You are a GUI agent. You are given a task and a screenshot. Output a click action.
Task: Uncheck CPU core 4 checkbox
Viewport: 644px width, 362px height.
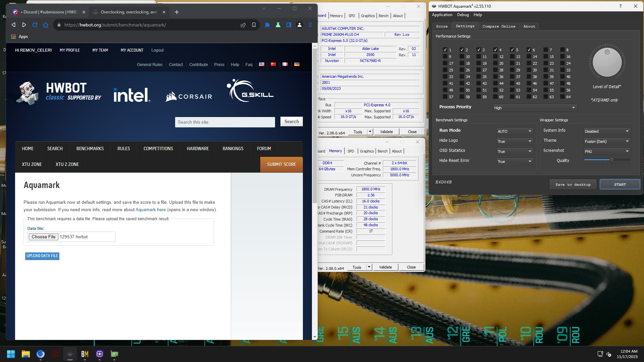pyautogui.click(x=495, y=50)
